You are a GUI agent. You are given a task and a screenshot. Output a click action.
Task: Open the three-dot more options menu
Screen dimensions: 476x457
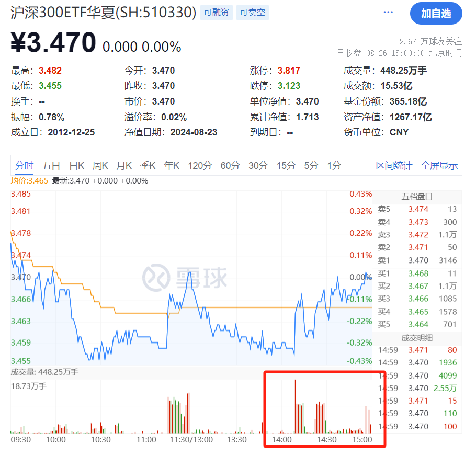pyautogui.click(x=388, y=13)
